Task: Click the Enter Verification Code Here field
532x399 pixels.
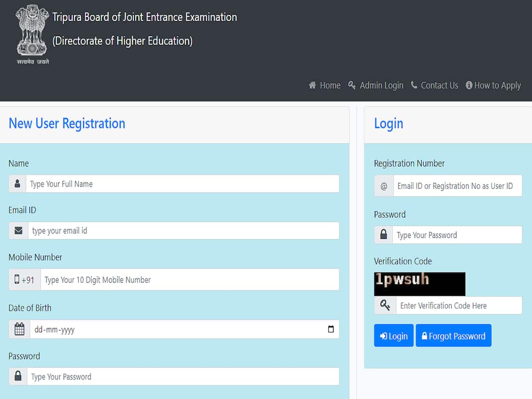Action: tap(458, 305)
